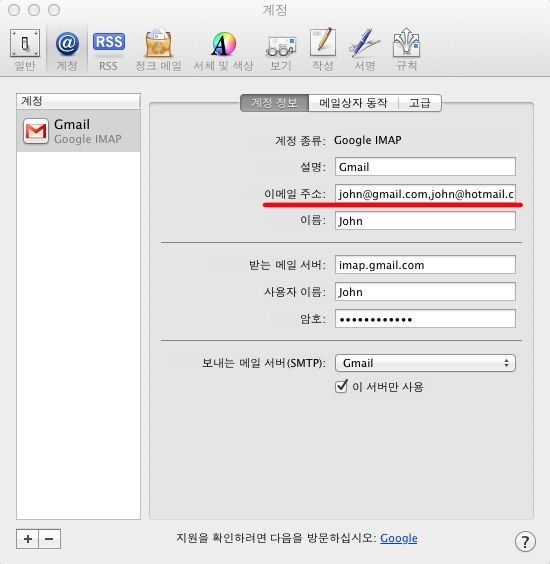This screenshot has width=550, height=564.
Task: Click the 보내는 메일 서버(SMTP): label
Action: click(x=264, y=363)
